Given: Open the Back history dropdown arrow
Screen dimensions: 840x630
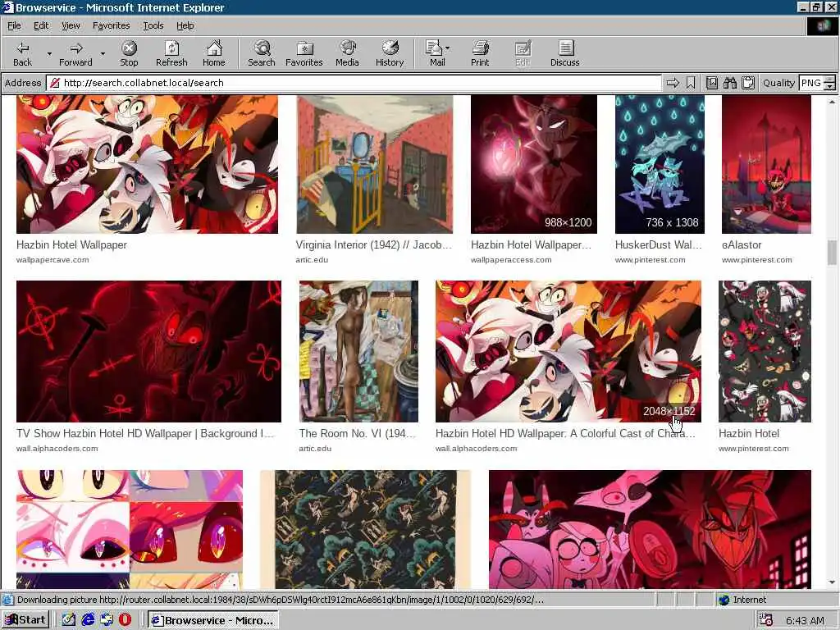Looking at the screenshot, I should tap(49, 54).
